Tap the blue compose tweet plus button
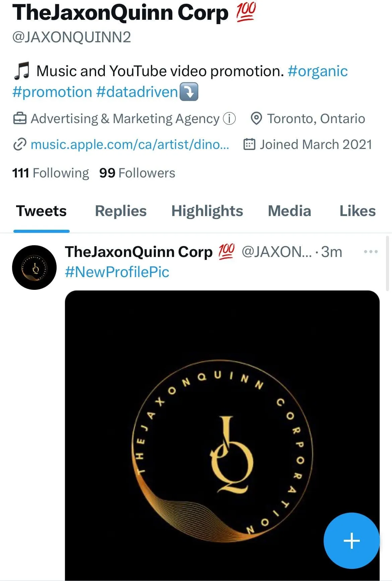Screen dimensions: 392x581 [x=351, y=540]
